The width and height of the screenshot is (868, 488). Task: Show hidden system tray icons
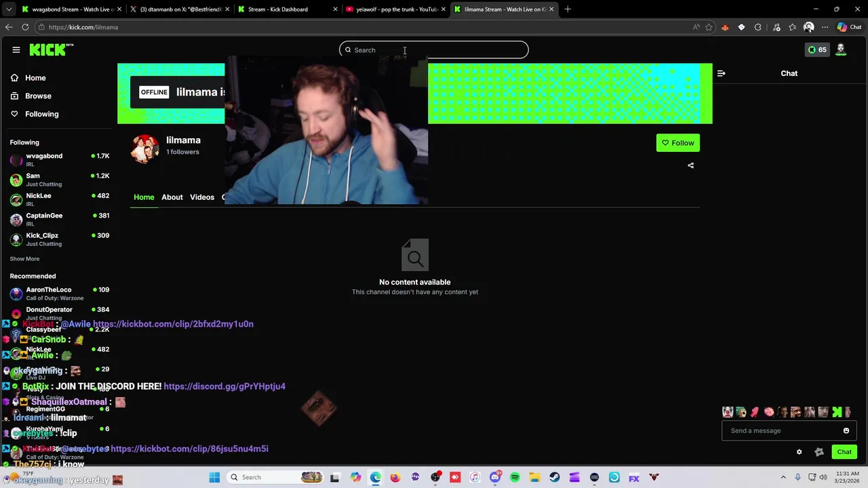coord(783,477)
